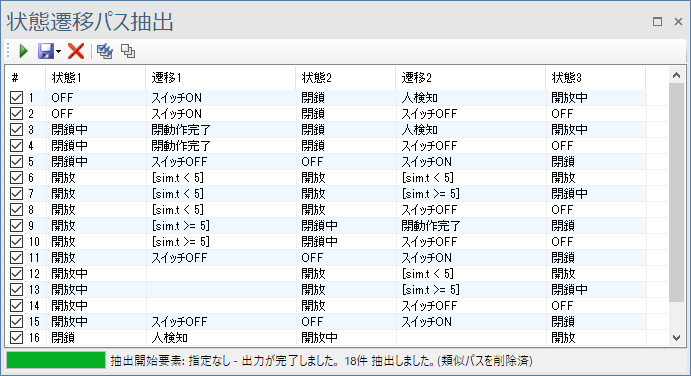Click the toolbar drag grip handle
Viewport: 691px width, 376px height.
point(8,51)
